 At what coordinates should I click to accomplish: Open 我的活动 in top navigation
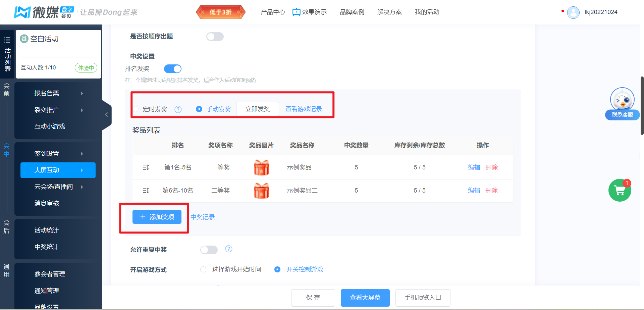tap(427, 12)
